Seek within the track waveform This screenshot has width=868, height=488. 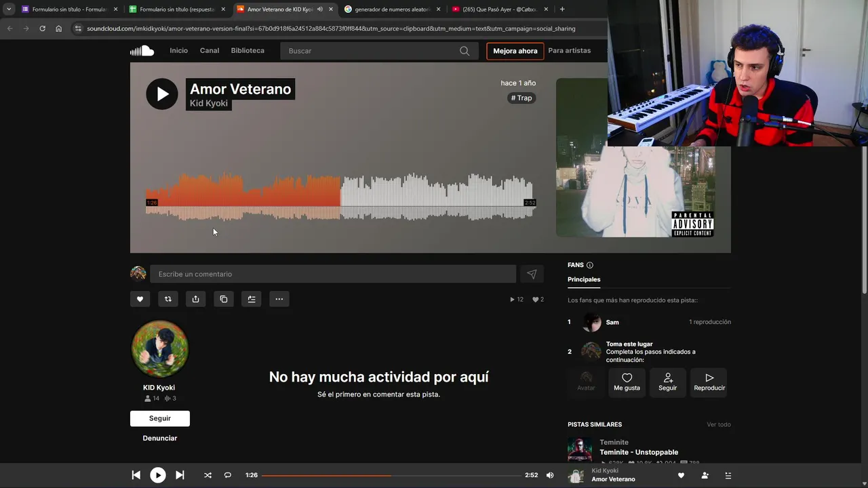point(340,197)
